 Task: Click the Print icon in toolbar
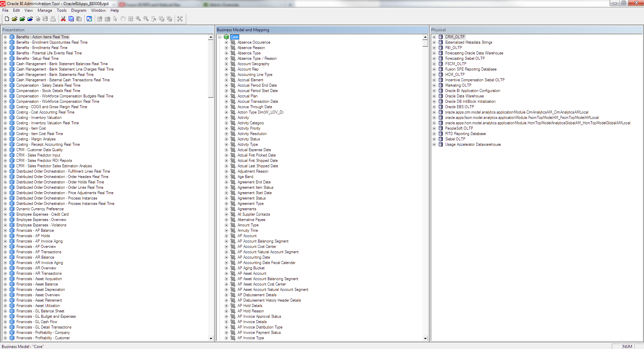click(53, 19)
